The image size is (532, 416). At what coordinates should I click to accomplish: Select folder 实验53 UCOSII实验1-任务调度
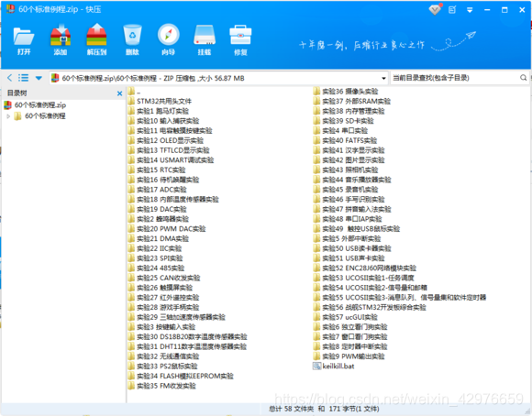[364, 278]
